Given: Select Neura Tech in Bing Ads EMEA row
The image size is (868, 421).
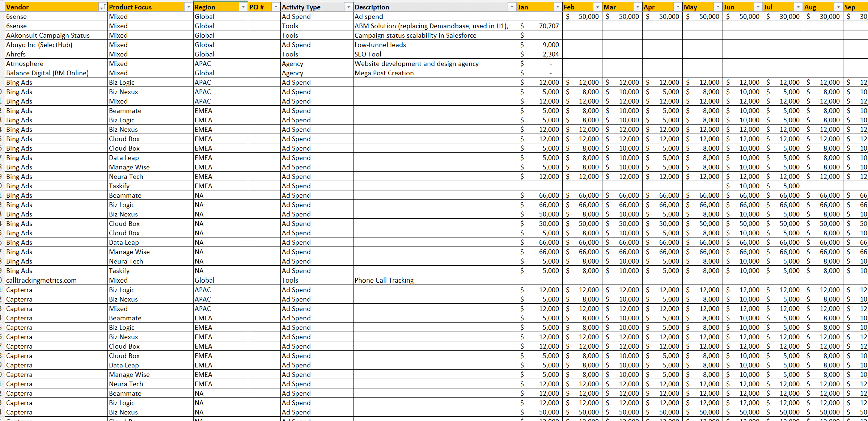Looking at the screenshot, I should (x=151, y=176).
